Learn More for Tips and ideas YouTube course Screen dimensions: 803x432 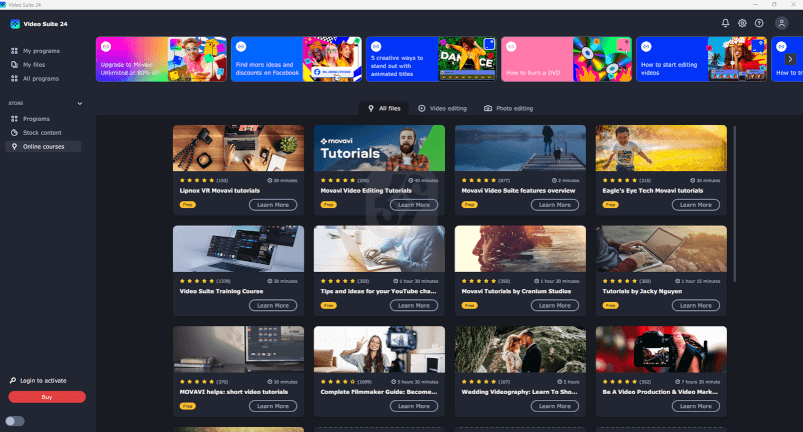pos(414,306)
